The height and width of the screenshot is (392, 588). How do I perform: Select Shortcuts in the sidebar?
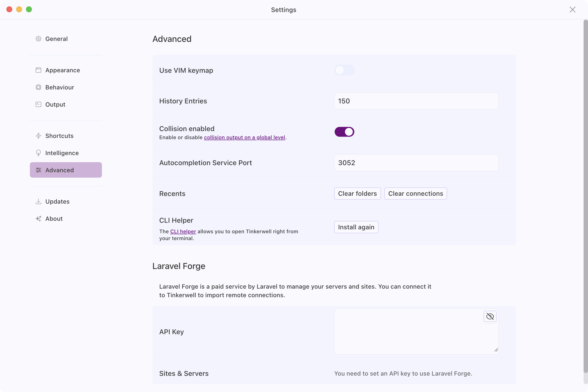click(x=66, y=136)
